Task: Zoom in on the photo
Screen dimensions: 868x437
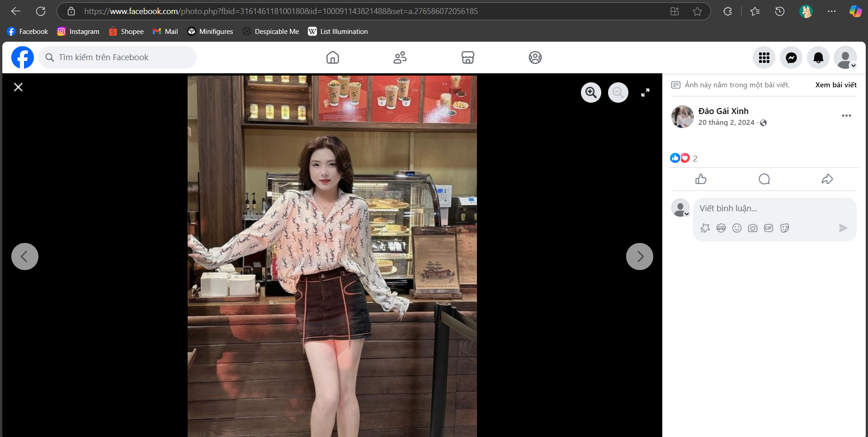Action: [591, 93]
